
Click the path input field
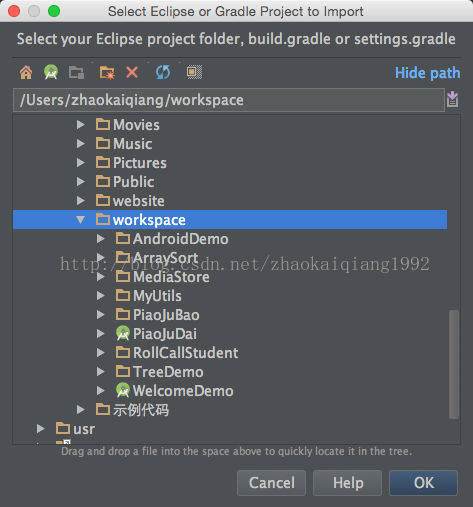(229, 100)
